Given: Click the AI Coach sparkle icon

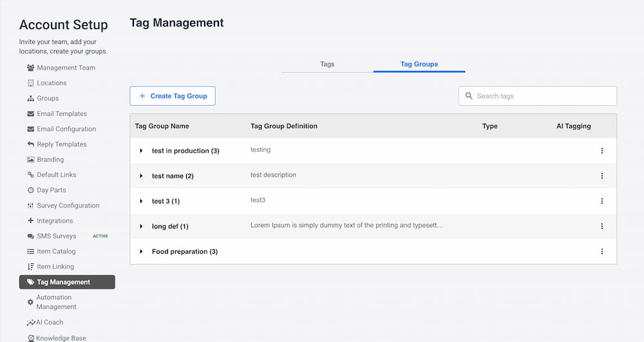Looking at the screenshot, I should click(31, 323).
